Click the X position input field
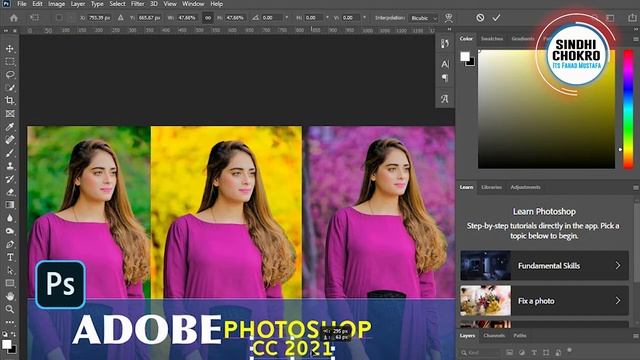The width and height of the screenshot is (640, 360). pyautogui.click(x=100, y=18)
